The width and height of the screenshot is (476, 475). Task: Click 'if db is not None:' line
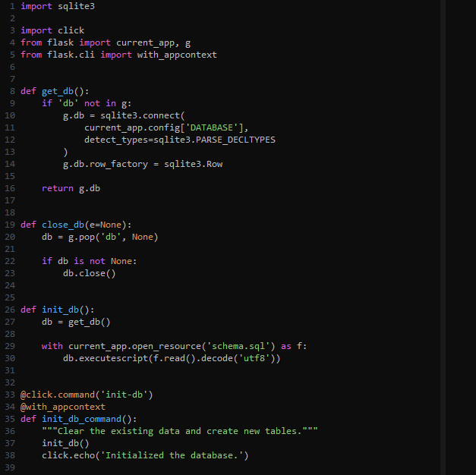[x=90, y=261]
